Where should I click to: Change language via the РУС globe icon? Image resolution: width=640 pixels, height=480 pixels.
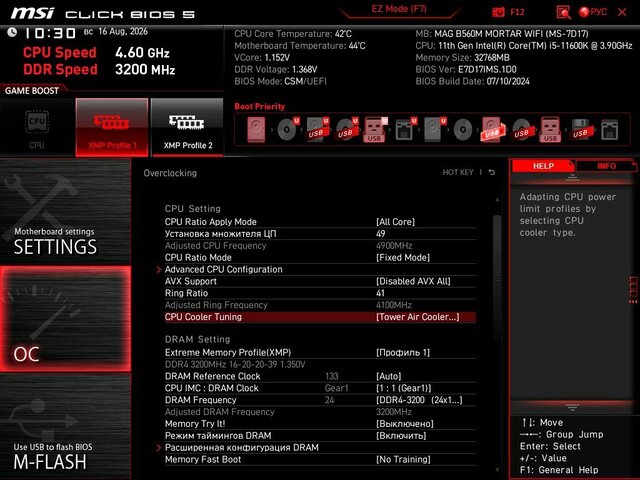pos(593,12)
